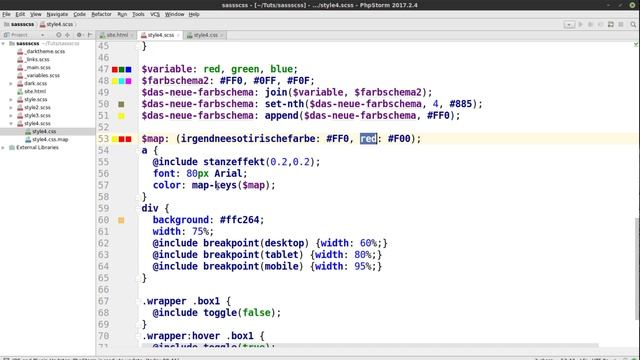Click the blue gutter swatch on line 47
This screenshot has width=640, height=360.
pos(129,69)
